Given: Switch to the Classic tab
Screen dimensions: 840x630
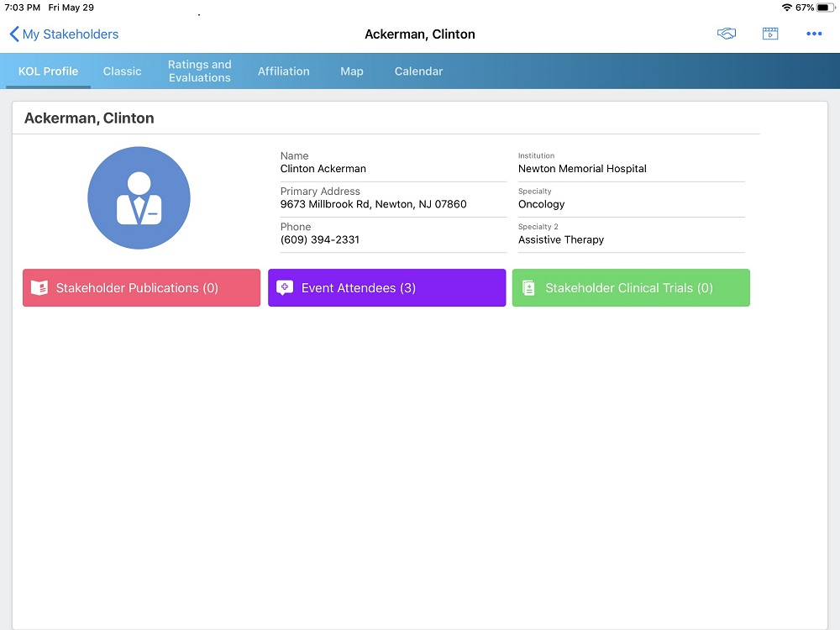Looking at the screenshot, I should coord(122,71).
